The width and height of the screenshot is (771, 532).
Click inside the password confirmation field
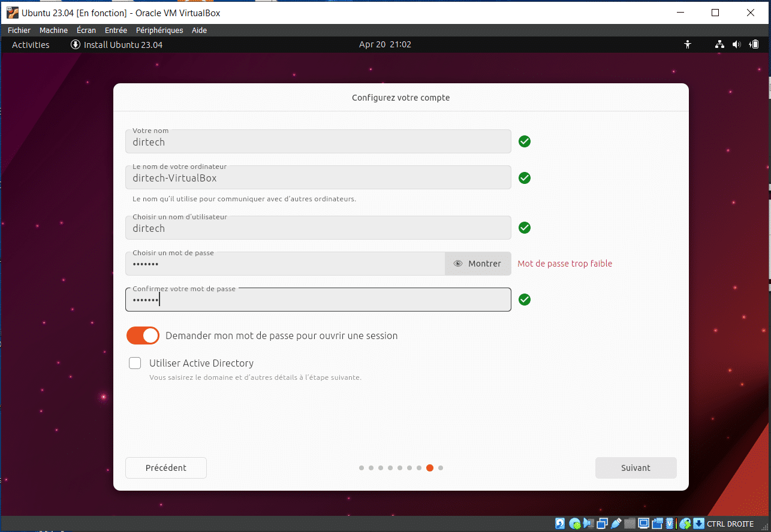(x=318, y=300)
